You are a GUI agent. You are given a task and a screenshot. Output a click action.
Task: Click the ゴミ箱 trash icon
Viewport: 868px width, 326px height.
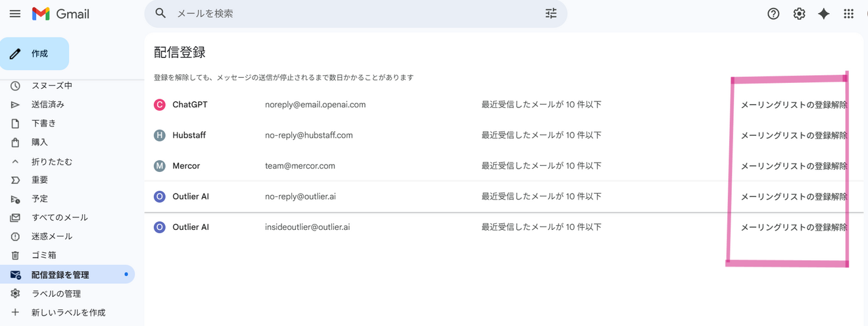pos(15,255)
